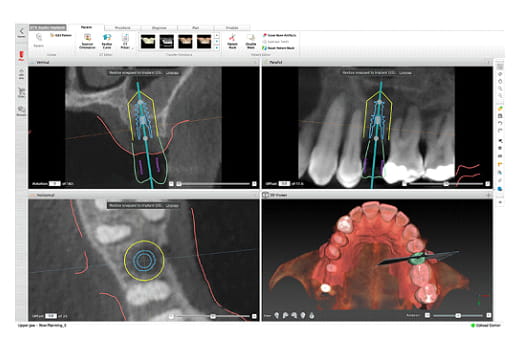Choose the front head view icon in the 3D viewer
The image size is (520, 360).
pos(277,315)
